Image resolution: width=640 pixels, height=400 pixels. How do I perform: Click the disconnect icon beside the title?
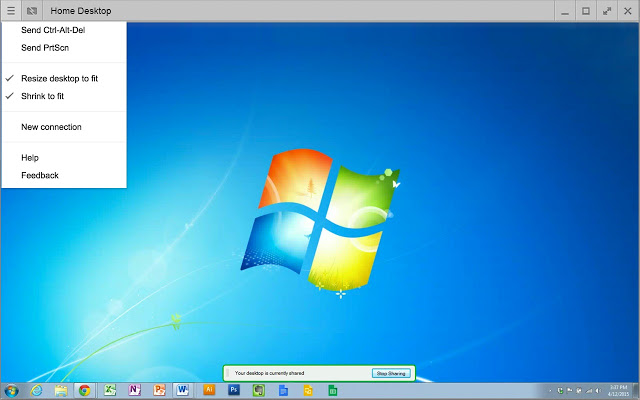point(32,11)
